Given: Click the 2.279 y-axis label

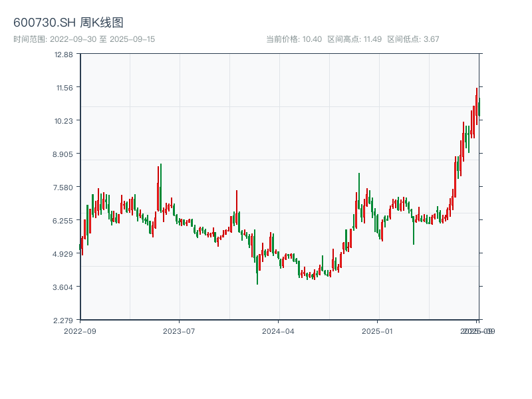Looking at the screenshot, I should 63,321.
